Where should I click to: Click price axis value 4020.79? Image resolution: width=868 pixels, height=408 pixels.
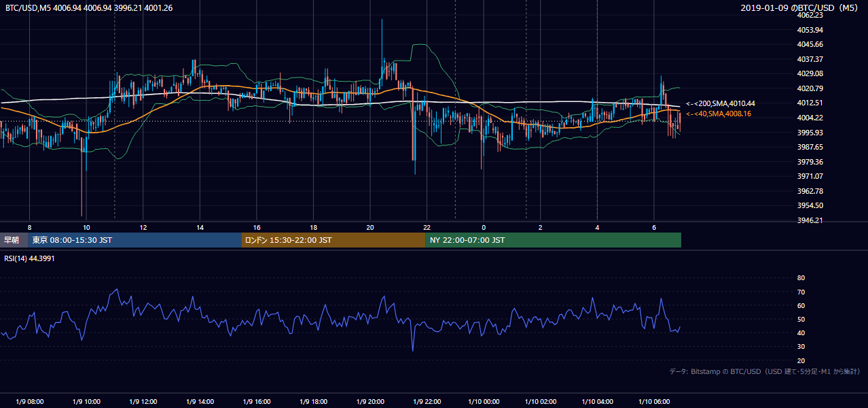(810, 88)
